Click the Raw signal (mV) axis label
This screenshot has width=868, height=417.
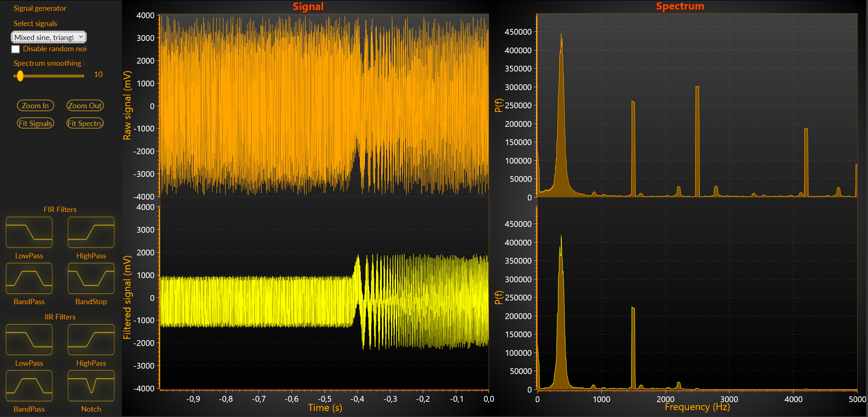(x=127, y=105)
